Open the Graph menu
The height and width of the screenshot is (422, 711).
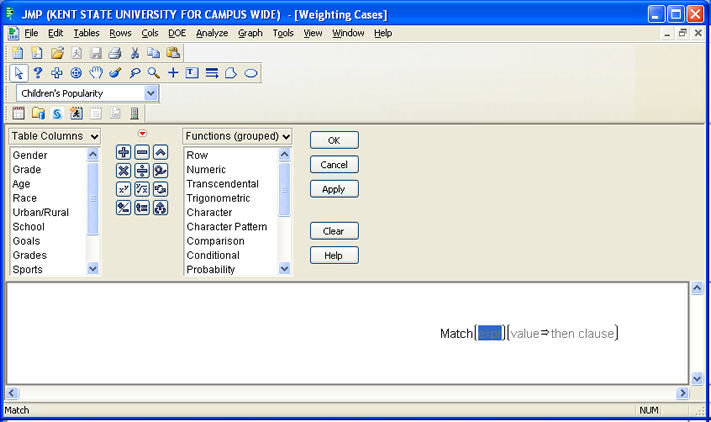[250, 33]
